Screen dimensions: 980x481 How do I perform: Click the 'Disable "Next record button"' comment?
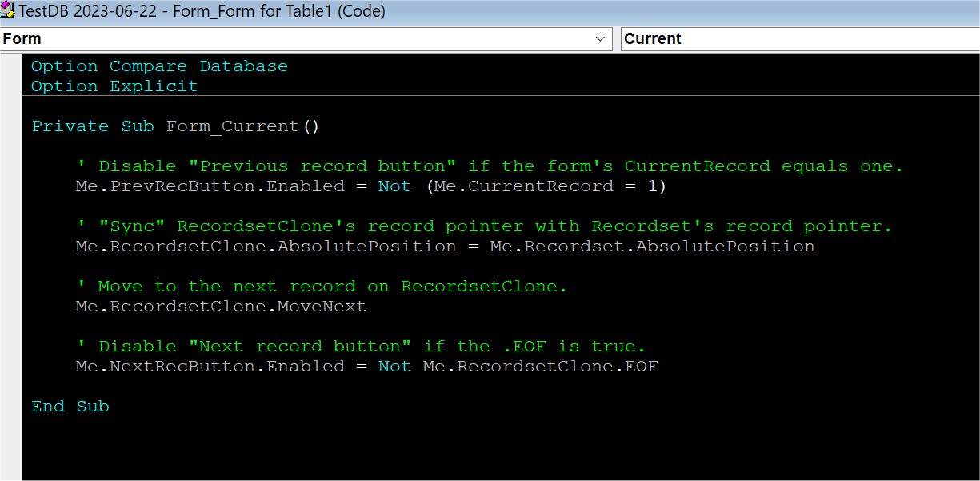pos(360,347)
